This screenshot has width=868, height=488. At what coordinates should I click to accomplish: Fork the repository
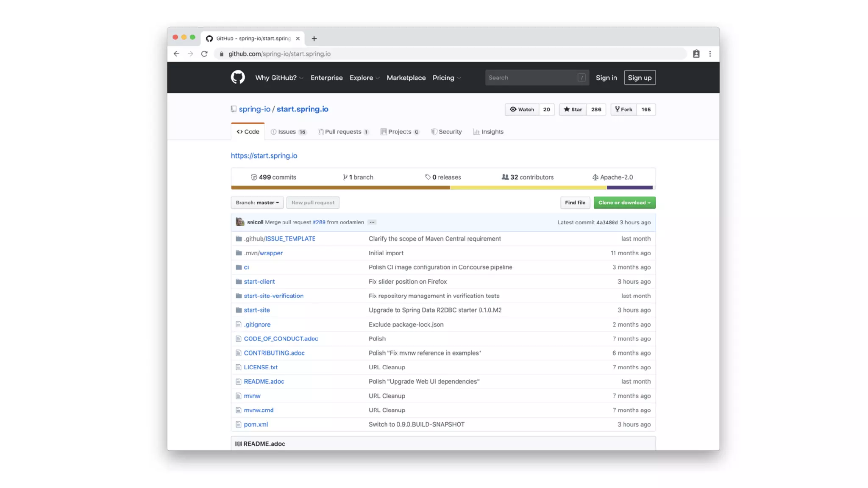tap(623, 109)
